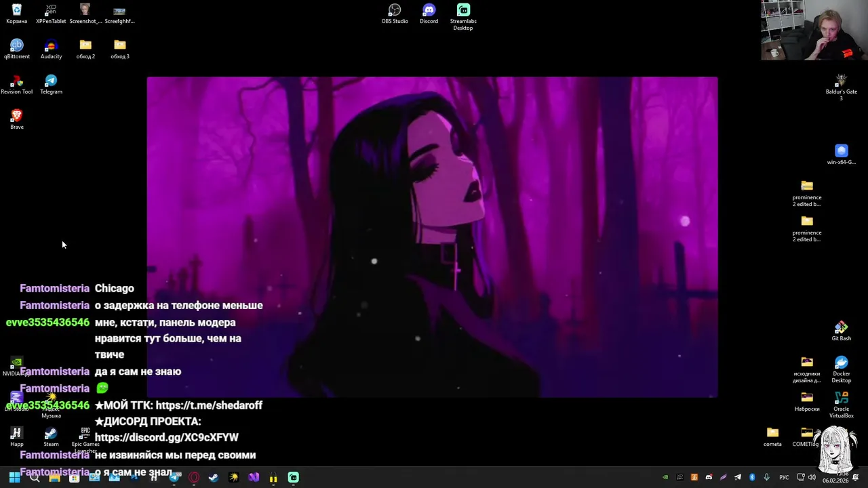
Task: Open the notification bell in the tray
Action: (856, 477)
